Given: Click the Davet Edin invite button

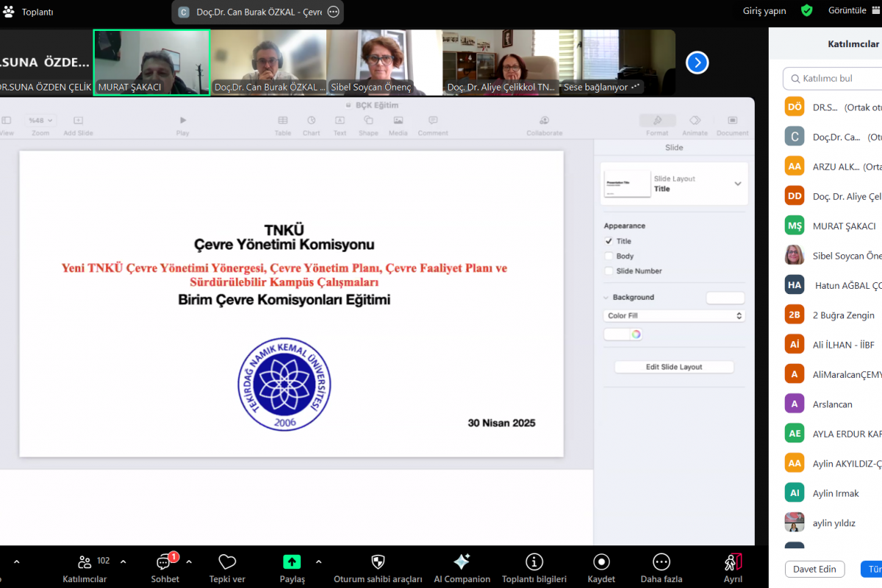Looking at the screenshot, I should pyautogui.click(x=814, y=569).
